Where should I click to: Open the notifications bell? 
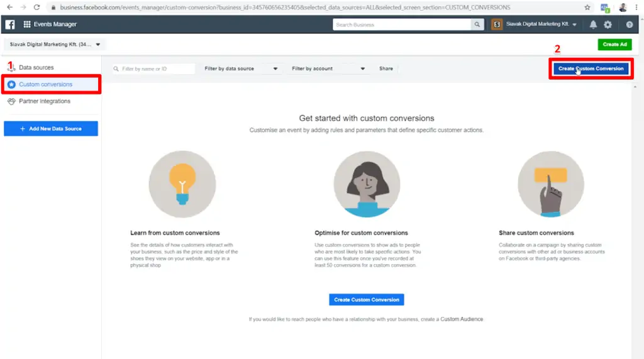593,25
